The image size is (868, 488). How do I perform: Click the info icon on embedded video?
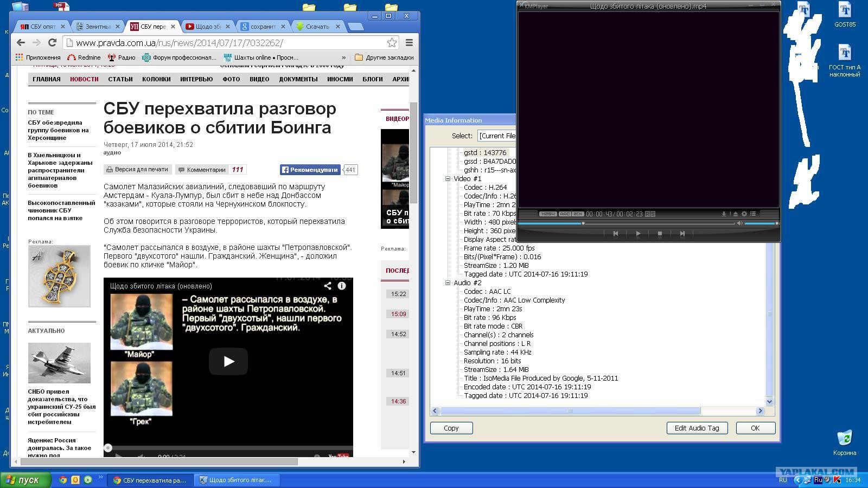(342, 286)
